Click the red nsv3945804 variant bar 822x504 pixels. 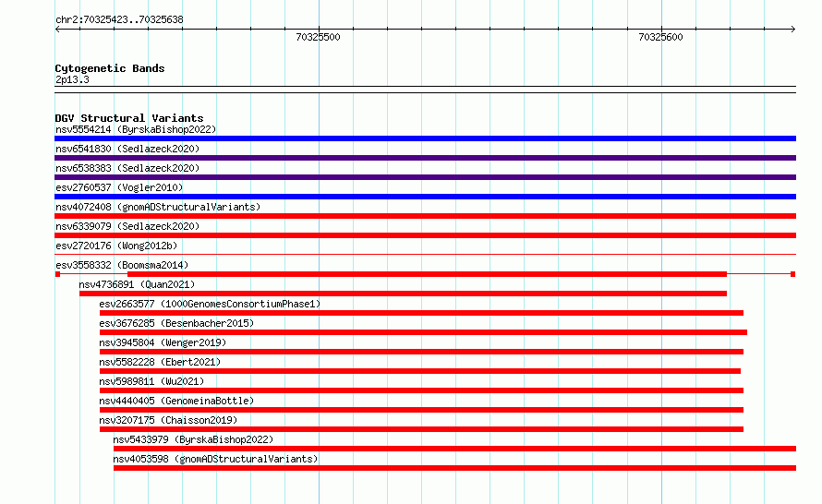tap(421, 352)
